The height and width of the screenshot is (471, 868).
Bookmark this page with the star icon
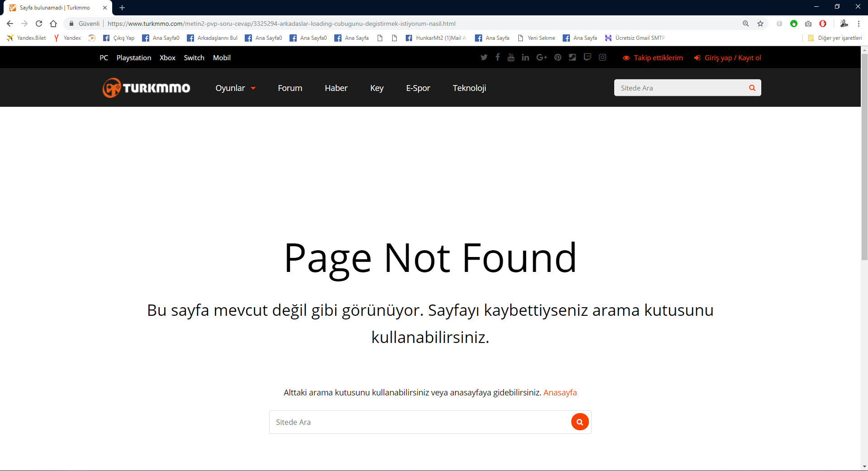click(760, 24)
